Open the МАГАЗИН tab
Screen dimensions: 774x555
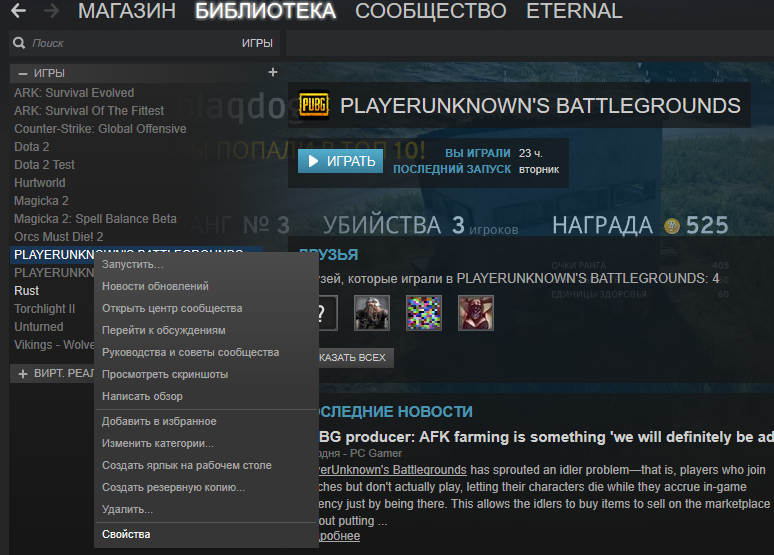tap(127, 11)
